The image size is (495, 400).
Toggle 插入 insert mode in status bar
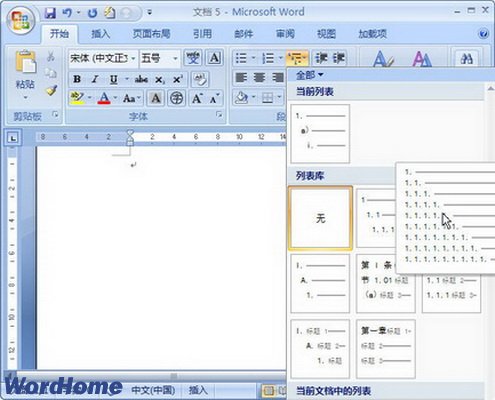(x=198, y=390)
